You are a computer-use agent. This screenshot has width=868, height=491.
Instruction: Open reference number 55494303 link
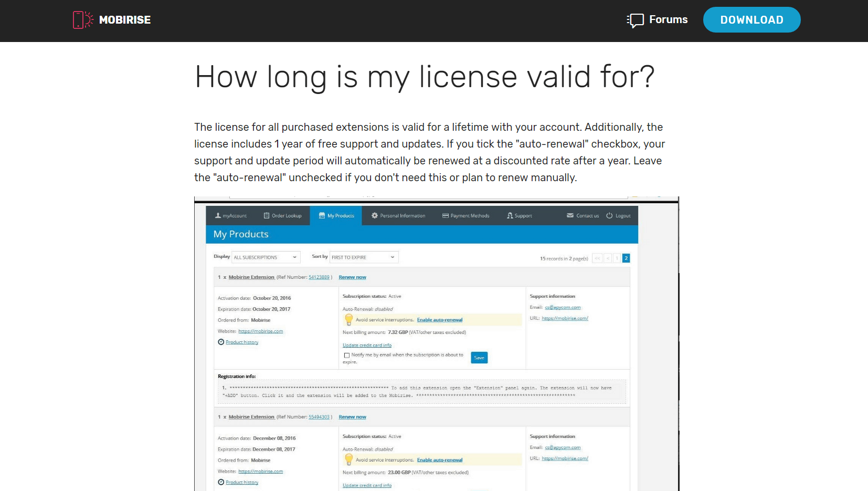tap(319, 417)
